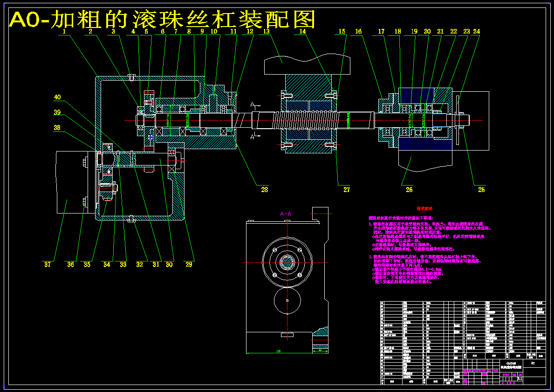Select part callout number 13
Image resolution: width=554 pixels, height=392 pixels.
pyautogui.click(x=266, y=31)
